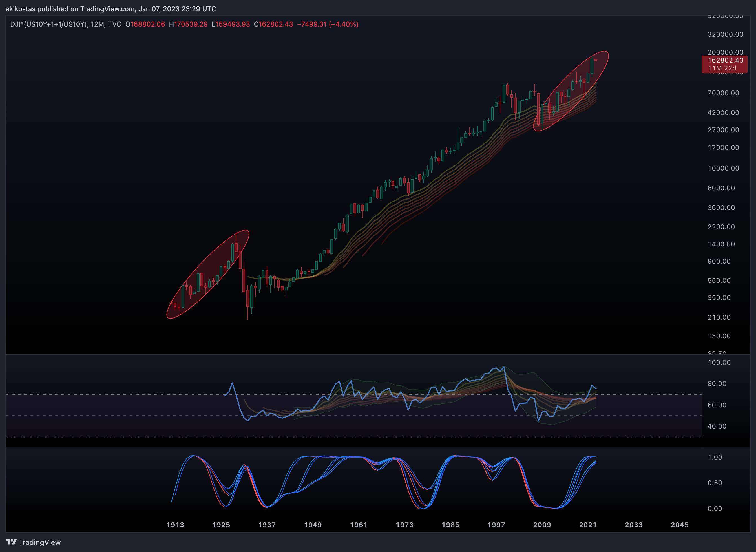Viewport: 756px width, 552px height.
Task: Click the 0.50 label on the oscillator scale
Action: [715, 483]
